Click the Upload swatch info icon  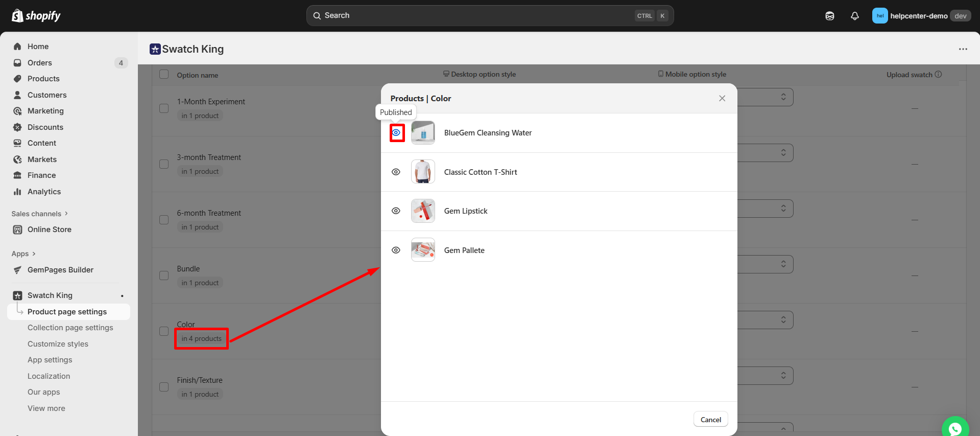(x=938, y=75)
